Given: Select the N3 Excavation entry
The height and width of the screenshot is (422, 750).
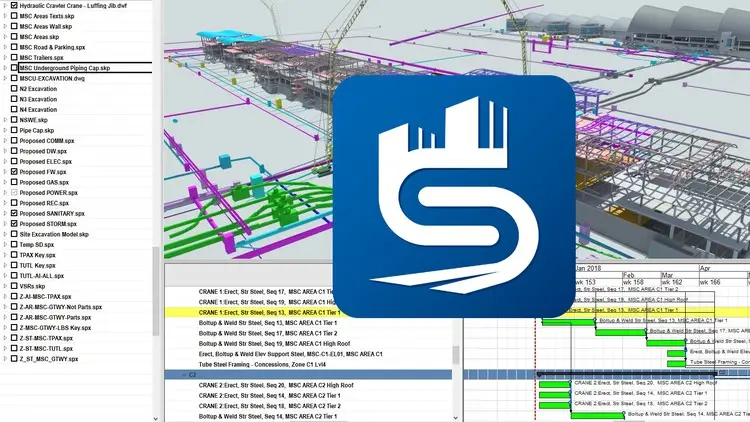Looking at the screenshot, I should (x=38, y=99).
